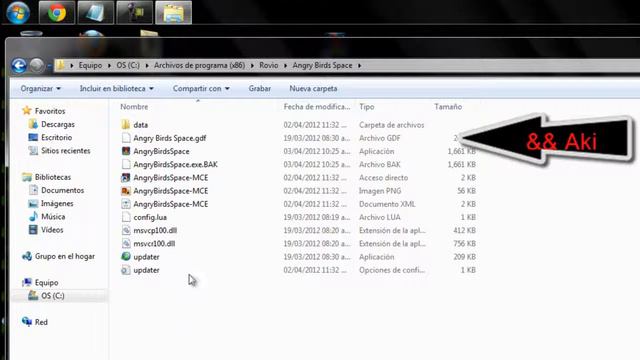
Task: Go to OS (C:) in the address bar
Action: (x=128, y=65)
